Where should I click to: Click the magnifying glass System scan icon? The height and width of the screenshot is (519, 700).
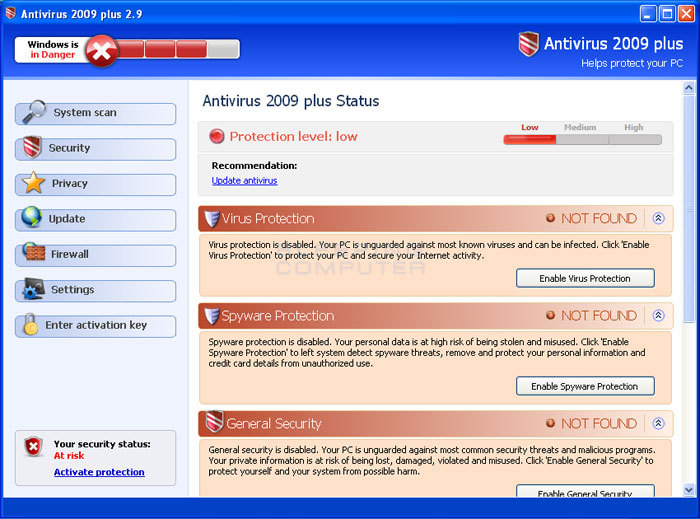(34, 112)
